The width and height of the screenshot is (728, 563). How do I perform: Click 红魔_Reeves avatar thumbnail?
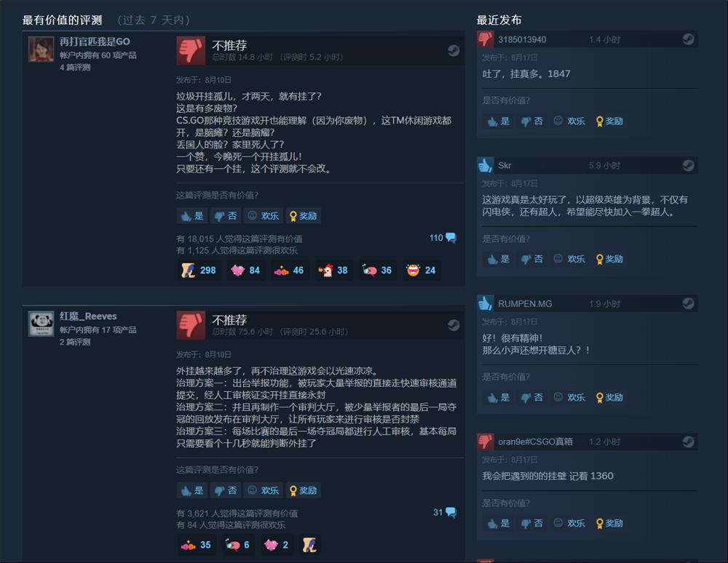pyautogui.click(x=41, y=324)
